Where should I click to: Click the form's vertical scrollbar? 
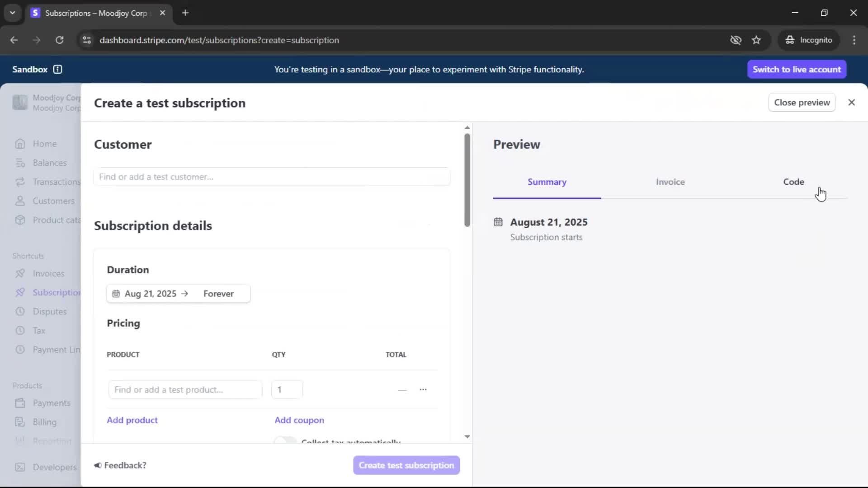[467, 181]
